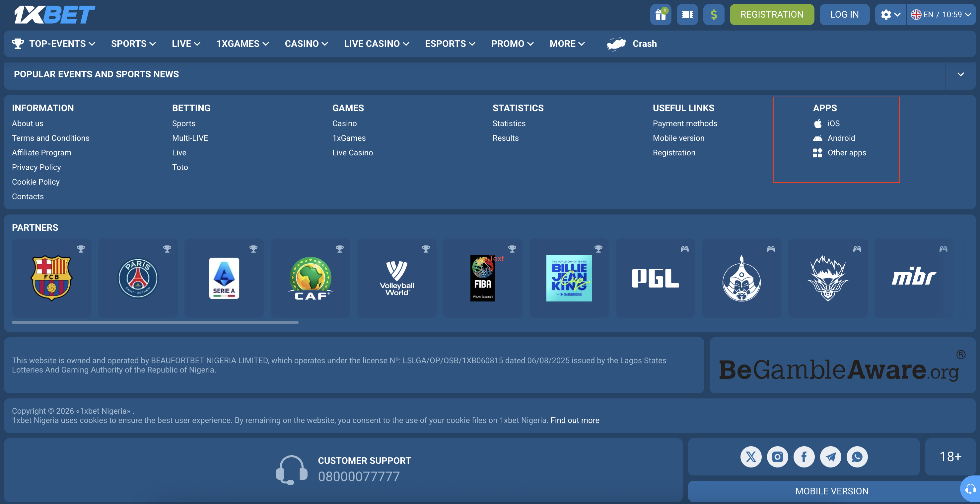
Task: Open the Toto betting link
Action: [180, 167]
